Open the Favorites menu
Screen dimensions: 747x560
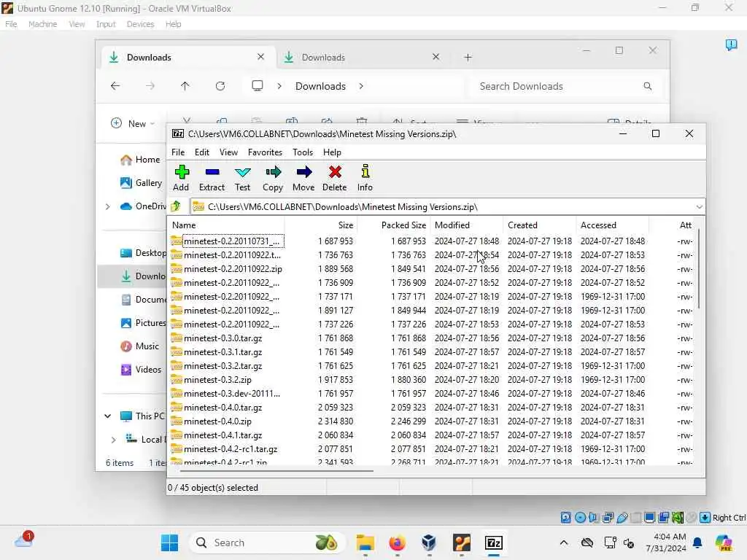pos(265,152)
